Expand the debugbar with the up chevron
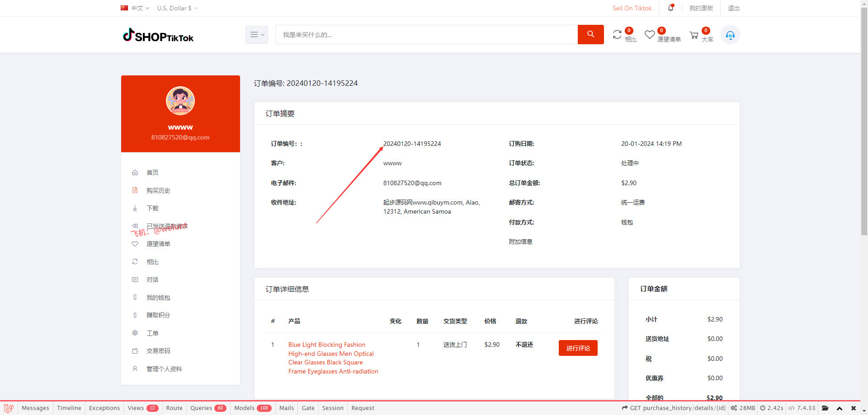The image size is (868, 415). tap(840, 408)
